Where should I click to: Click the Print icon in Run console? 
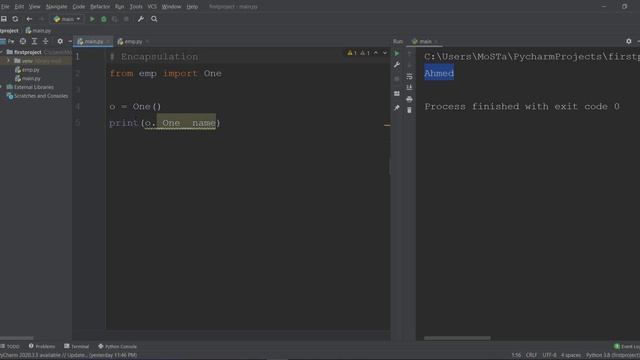tap(409, 99)
